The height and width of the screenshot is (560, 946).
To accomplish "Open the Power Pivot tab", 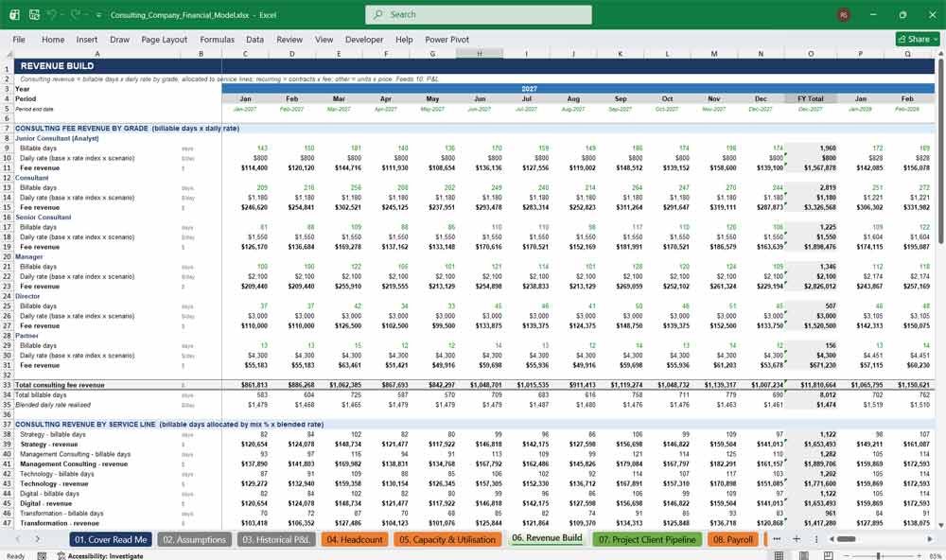I will click(x=447, y=39).
